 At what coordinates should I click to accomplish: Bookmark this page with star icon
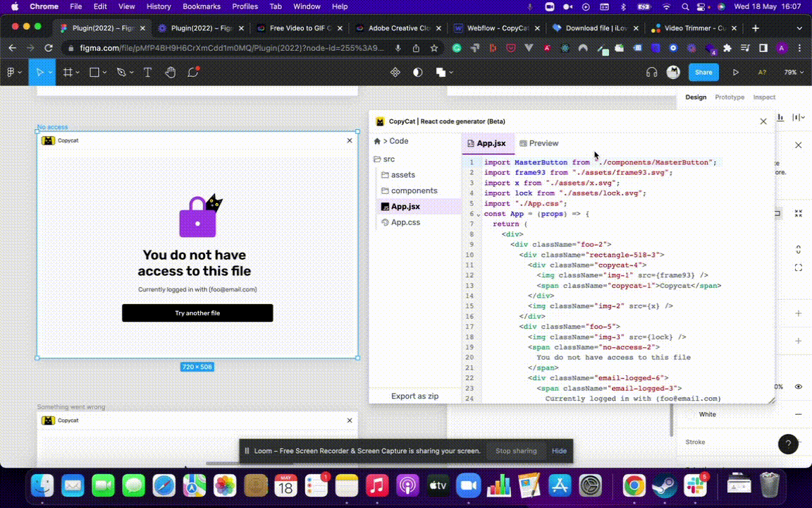(x=434, y=48)
